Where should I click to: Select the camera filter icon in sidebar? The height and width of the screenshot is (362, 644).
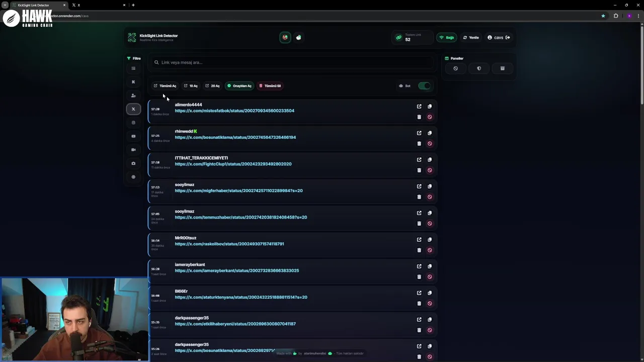(x=133, y=163)
